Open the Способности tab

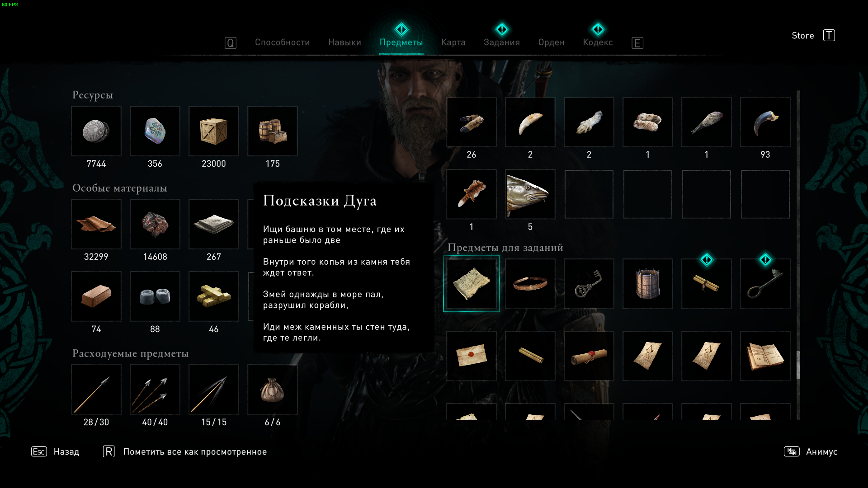pyautogui.click(x=283, y=42)
